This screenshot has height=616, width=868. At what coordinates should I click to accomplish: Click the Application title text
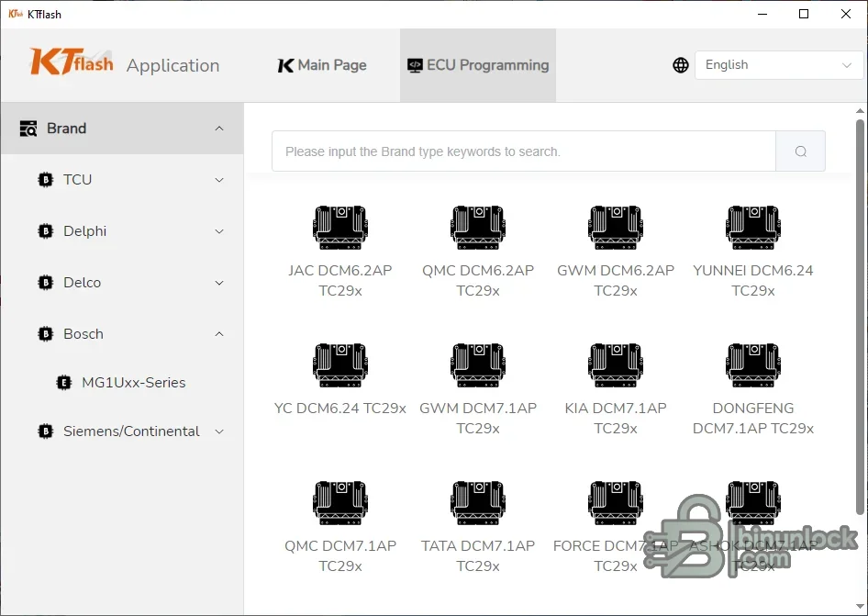point(172,65)
